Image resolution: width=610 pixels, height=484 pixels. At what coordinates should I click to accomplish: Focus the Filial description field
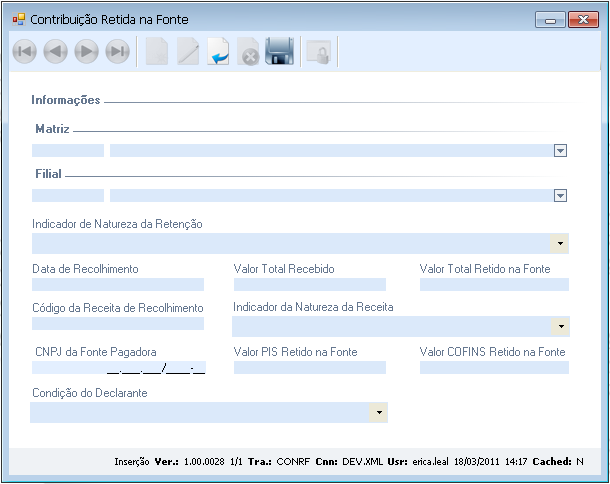[x=332, y=196]
